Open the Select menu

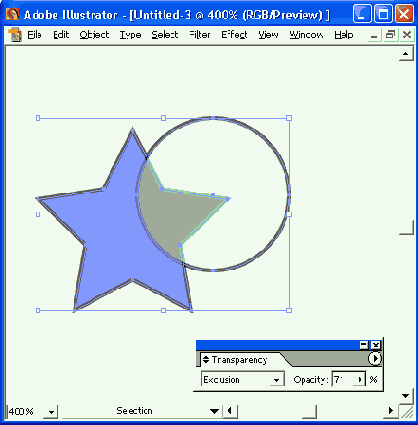click(x=165, y=35)
